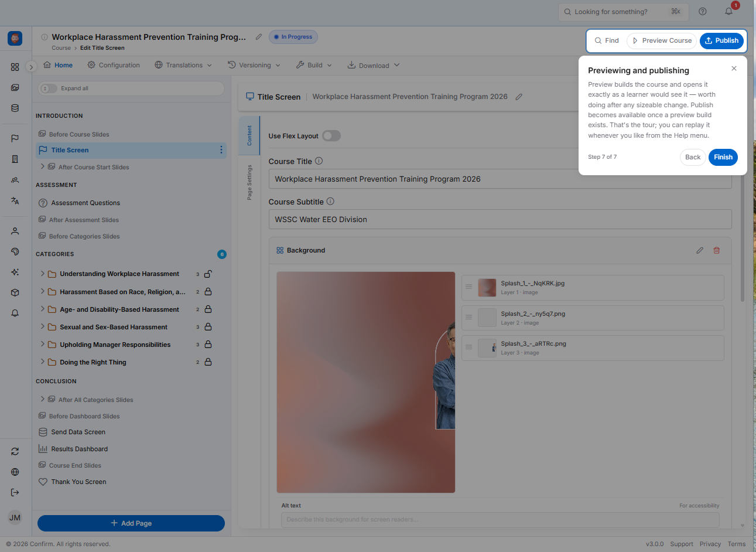The image size is (756, 552).
Task: Open the Versioning dropdown menu
Action: (254, 65)
